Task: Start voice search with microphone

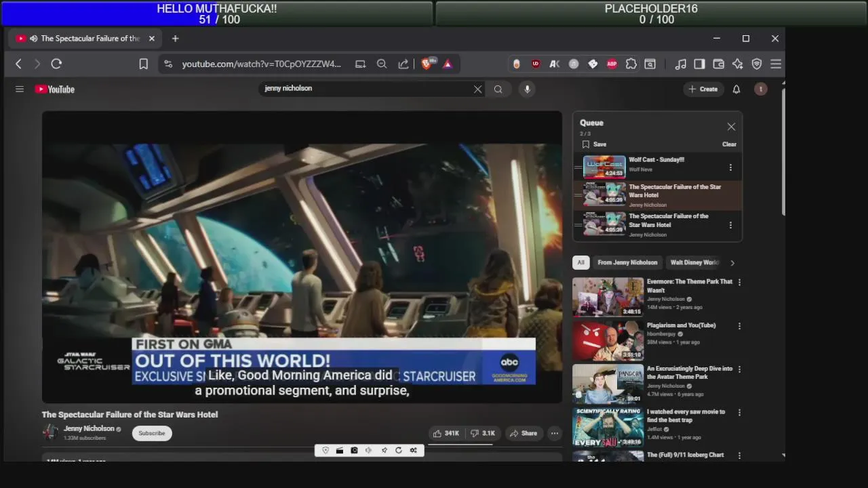Action: (x=527, y=89)
